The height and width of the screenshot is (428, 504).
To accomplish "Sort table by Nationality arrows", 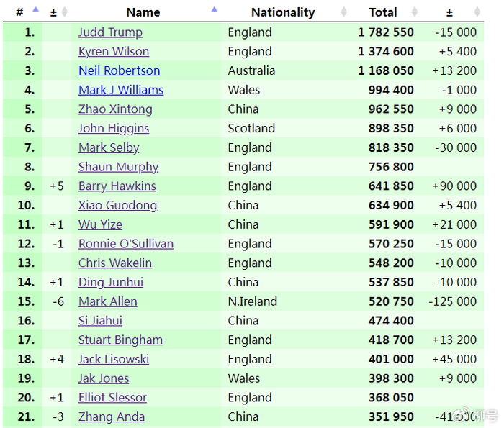I will (x=343, y=12).
